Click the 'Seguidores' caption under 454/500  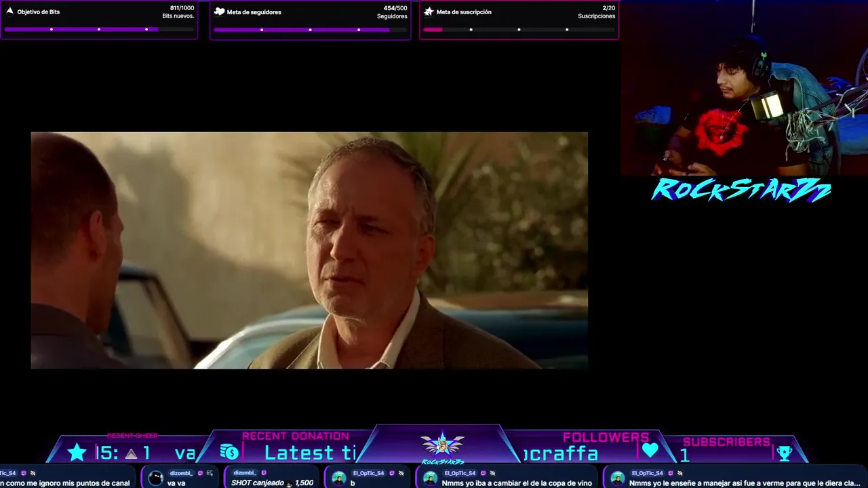[392, 16]
